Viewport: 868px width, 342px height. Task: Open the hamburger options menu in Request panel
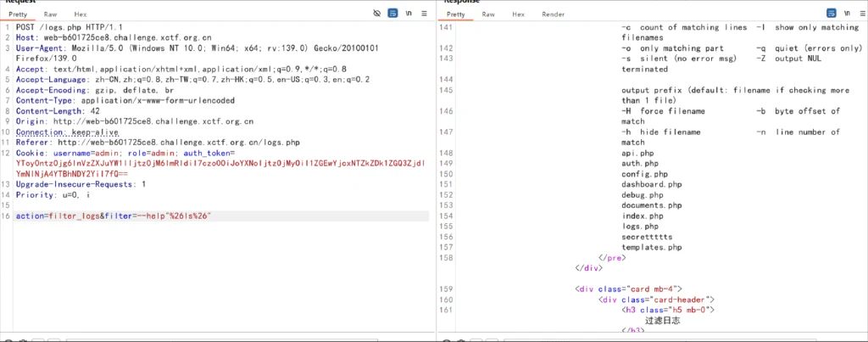424,14
